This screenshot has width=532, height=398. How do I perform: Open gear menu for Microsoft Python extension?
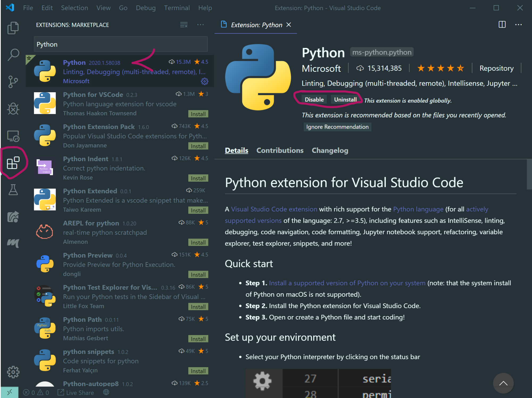coord(204,81)
